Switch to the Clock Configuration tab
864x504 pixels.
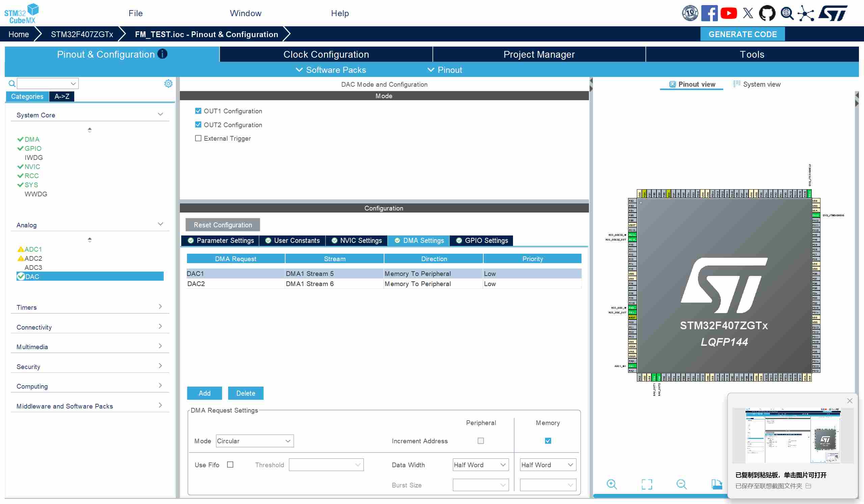[326, 54]
